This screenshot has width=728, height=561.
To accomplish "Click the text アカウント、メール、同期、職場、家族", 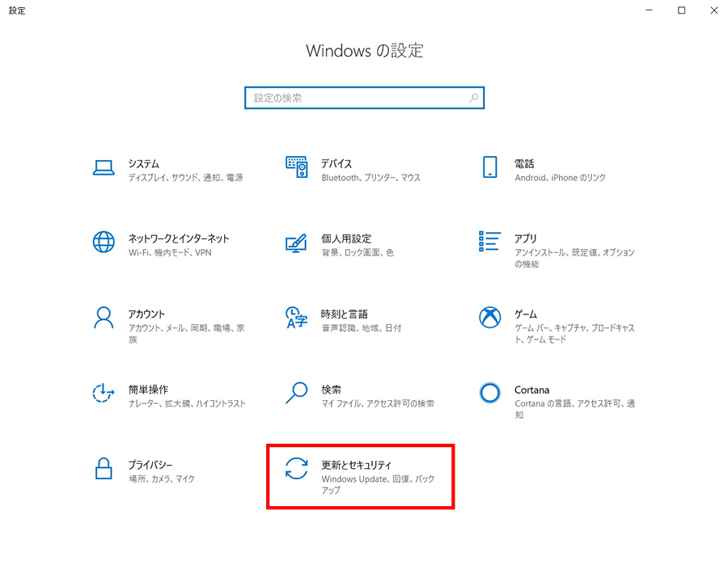I will point(187,334).
